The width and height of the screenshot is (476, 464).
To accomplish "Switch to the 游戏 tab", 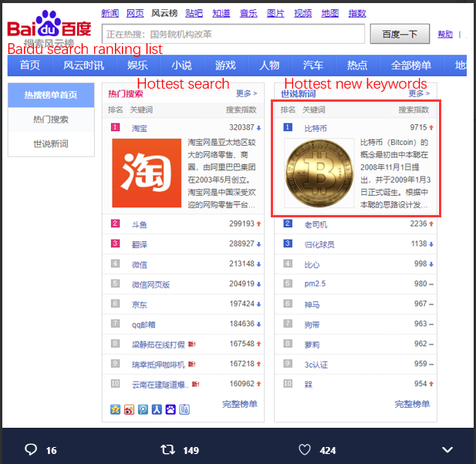I will 225,66.
